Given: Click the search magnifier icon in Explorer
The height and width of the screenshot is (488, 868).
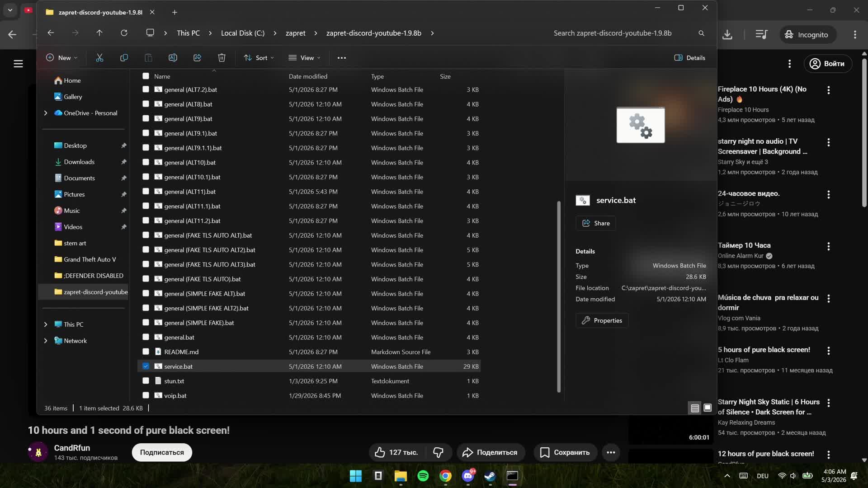Looking at the screenshot, I should [x=701, y=33].
